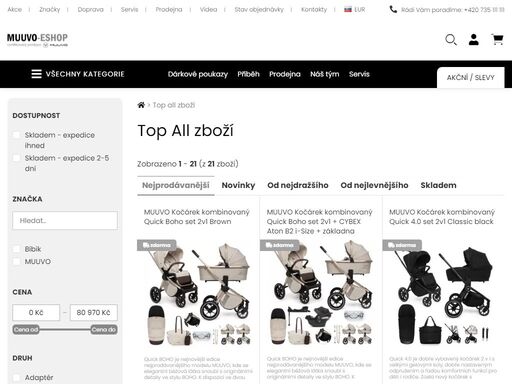Click the MUUVO-ESHOP logo
Viewport: 512px width, 384px height.
tap(37, 40)
